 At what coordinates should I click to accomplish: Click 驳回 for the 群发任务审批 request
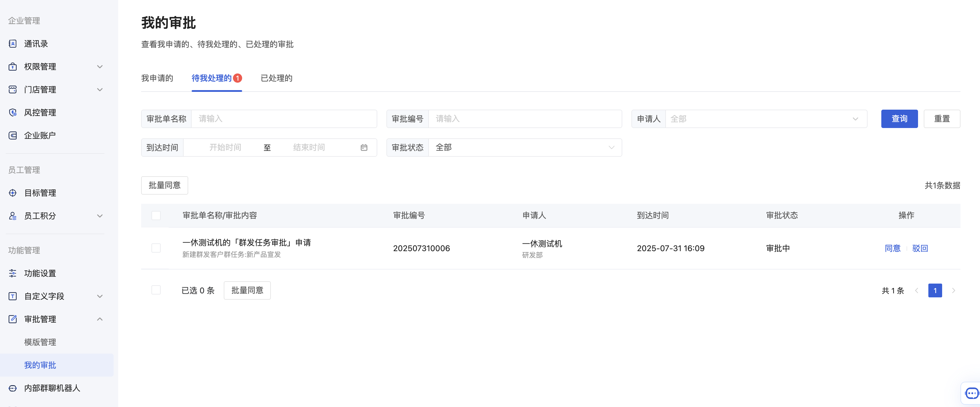(x=920, y=248)
